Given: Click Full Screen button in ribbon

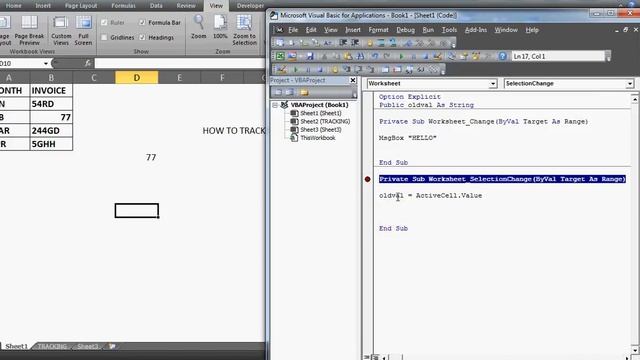Looking at the screenshot, I should click(x=83, y=31).
